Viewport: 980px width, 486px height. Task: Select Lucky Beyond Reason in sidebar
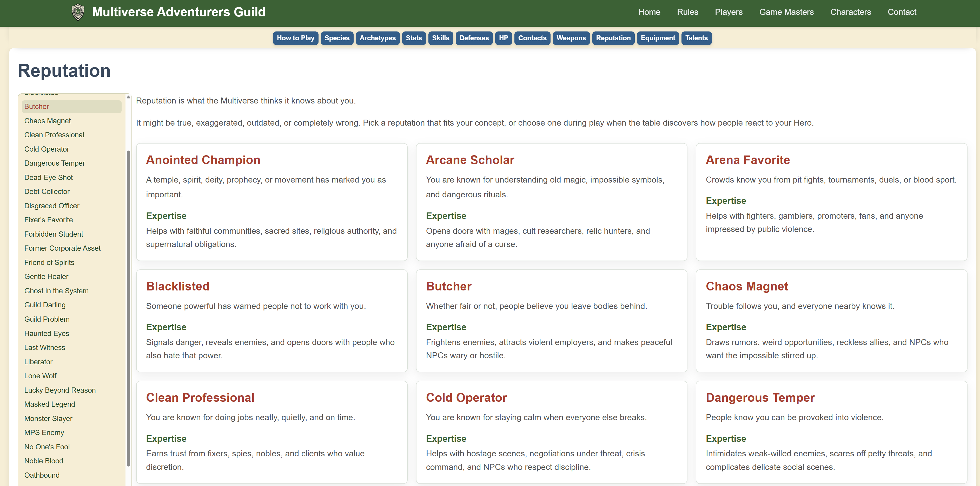tap(71, 390)
